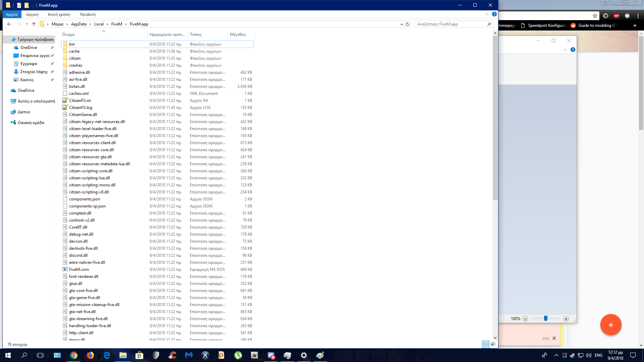644x362 pixels.
Task: Show hidden system tray icons
Action: coord(556,355)
